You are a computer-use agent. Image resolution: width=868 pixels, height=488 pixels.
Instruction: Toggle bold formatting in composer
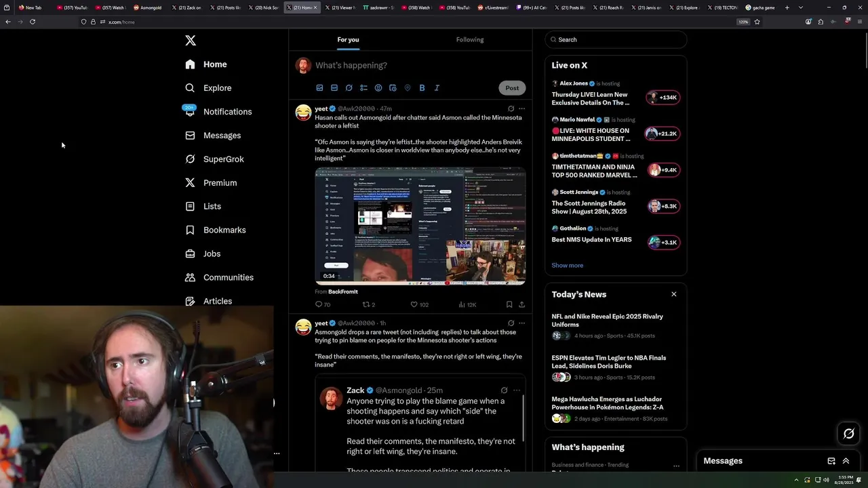point(422,87)
